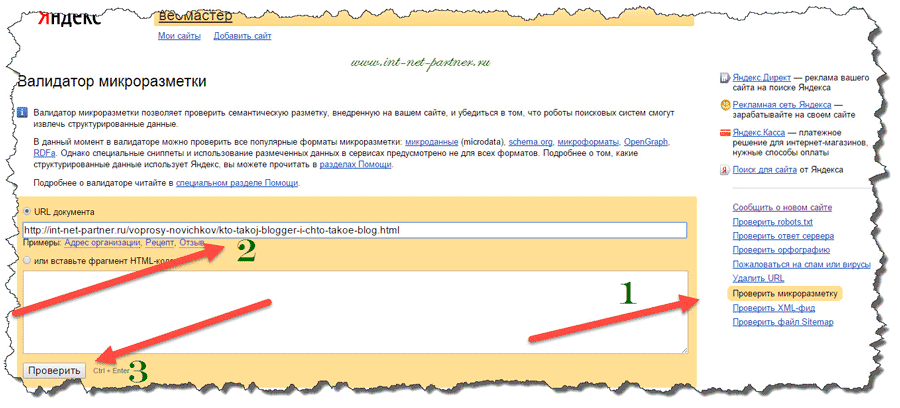
Task: Open the Яндекс.Директ link
Action: [x=762, y=77]
